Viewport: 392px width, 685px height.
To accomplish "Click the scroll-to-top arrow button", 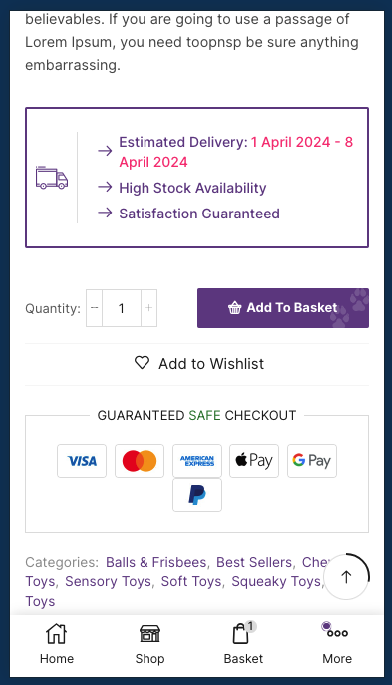I will 346,577.
